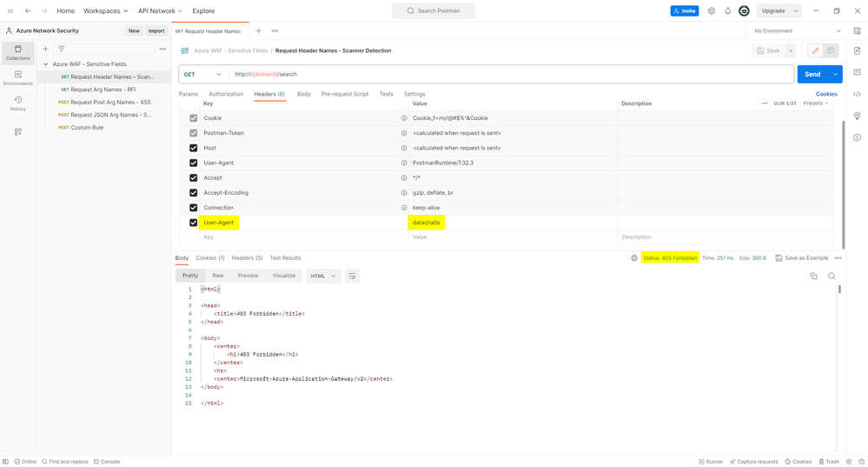Go back with the left arrow
868x467 pixels.
point(28,10)
